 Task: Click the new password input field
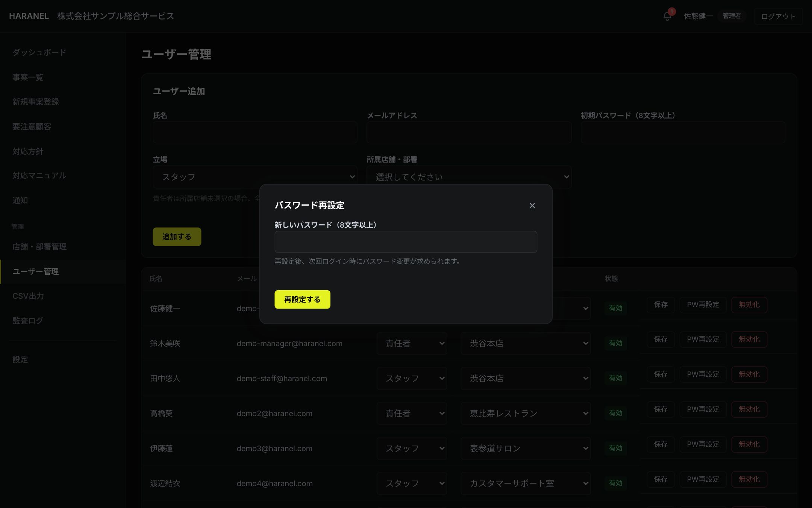click(x=406, y=242)
